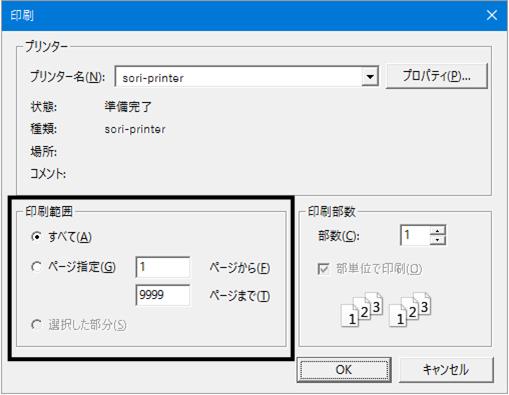Click the ページまで(T) label
Viewport: 509px width, 395px height.
pyautogui.click(x=240, y=296)
